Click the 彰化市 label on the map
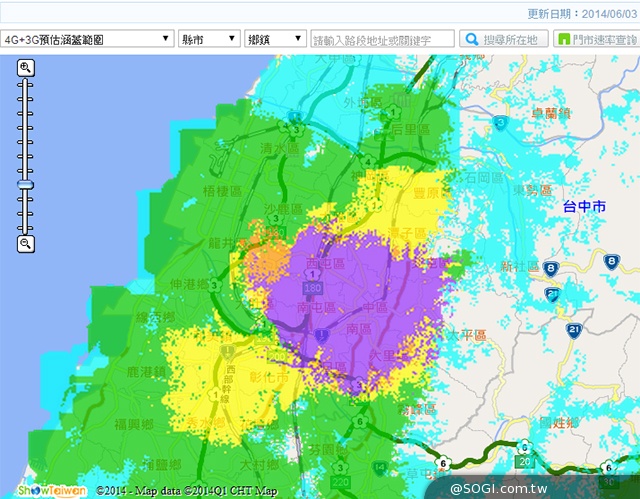 (x=269, y=380)
